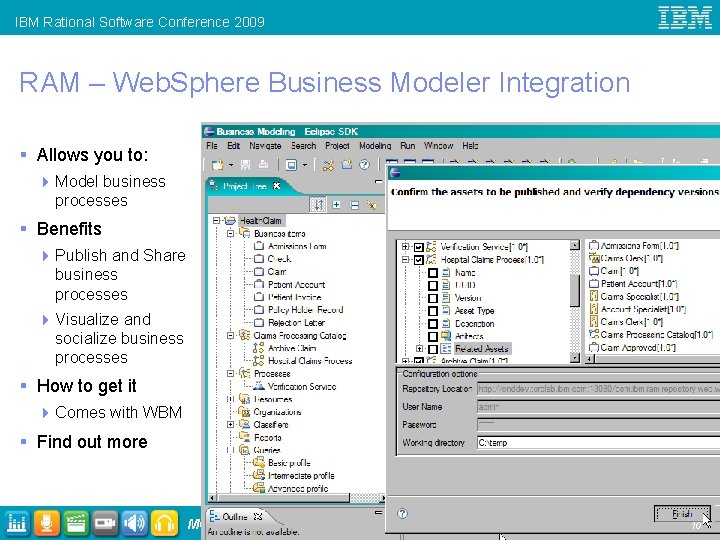Click the User Name field
Screen dimensions: 720x540
598,407
